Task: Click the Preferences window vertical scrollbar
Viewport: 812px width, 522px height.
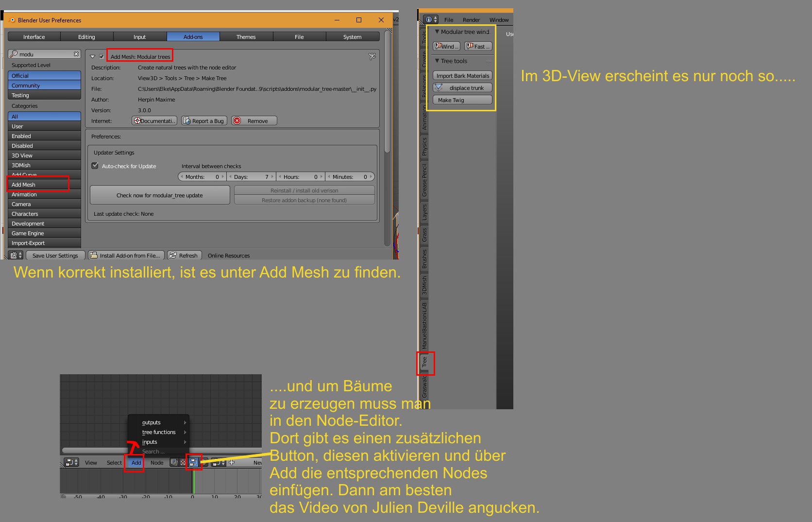Action: tap(387, 92)
